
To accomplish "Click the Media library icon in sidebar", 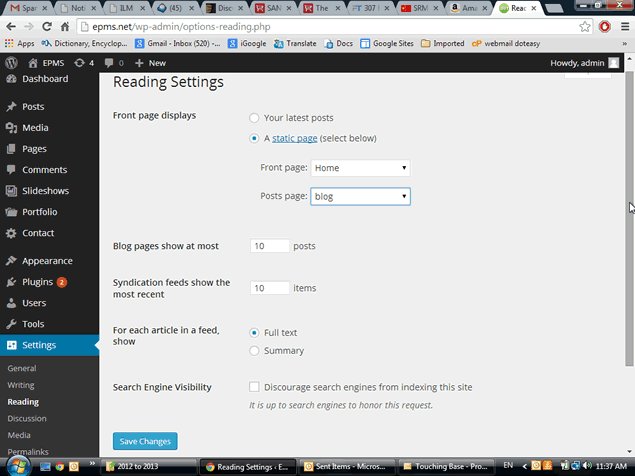I will 11,128.
